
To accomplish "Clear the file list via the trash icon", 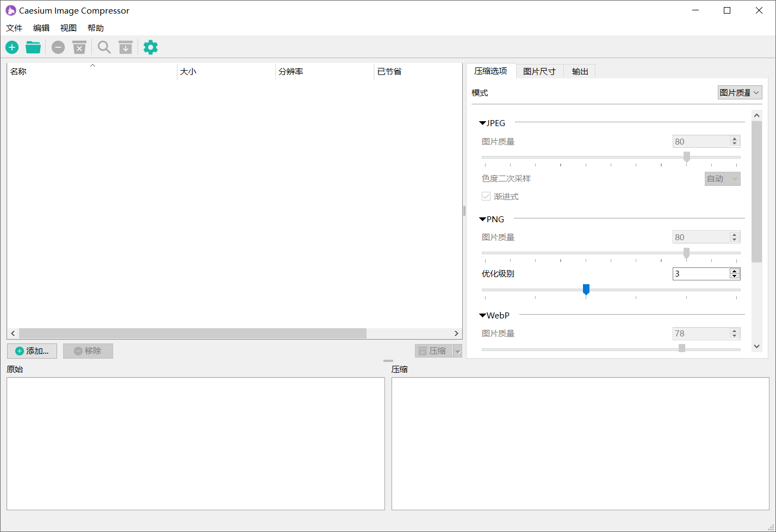I will [79, 47].
